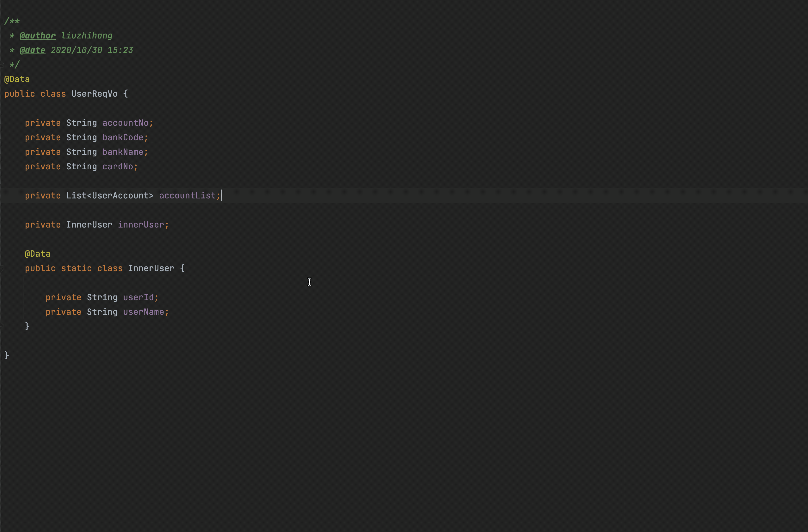Place cursor on userName field name
The height and width of the screenshot is (532, 808).
[x=143, y=312]
